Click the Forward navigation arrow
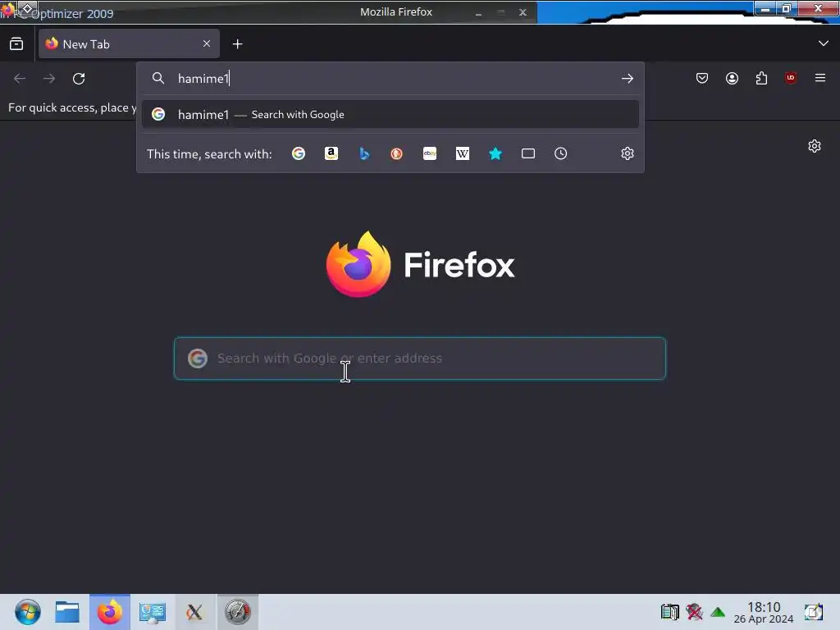The height and width of the screenshot is (630, 840). point(49,79)
